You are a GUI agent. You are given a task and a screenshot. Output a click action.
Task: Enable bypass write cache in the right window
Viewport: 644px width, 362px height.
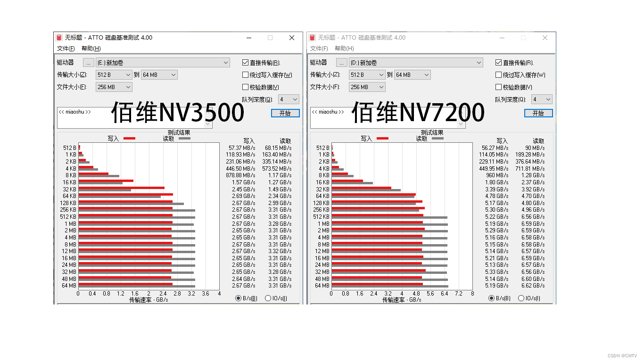coord(498,74)
